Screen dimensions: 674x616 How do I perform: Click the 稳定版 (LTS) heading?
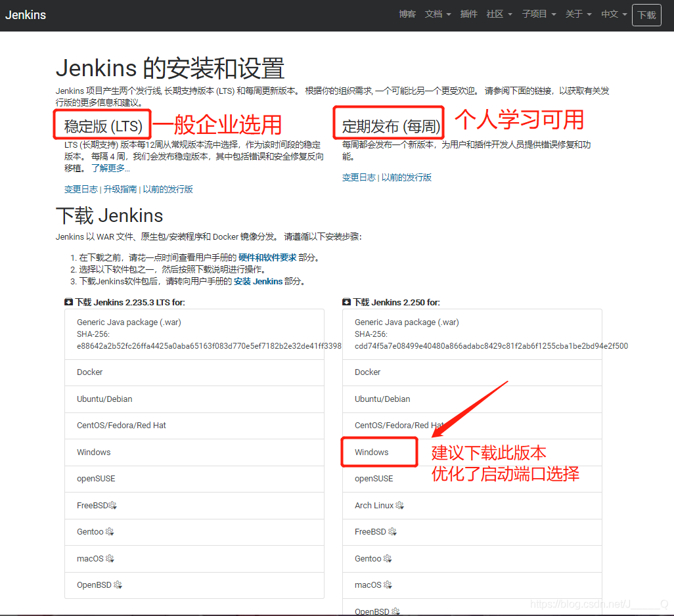tap(103, 126)
